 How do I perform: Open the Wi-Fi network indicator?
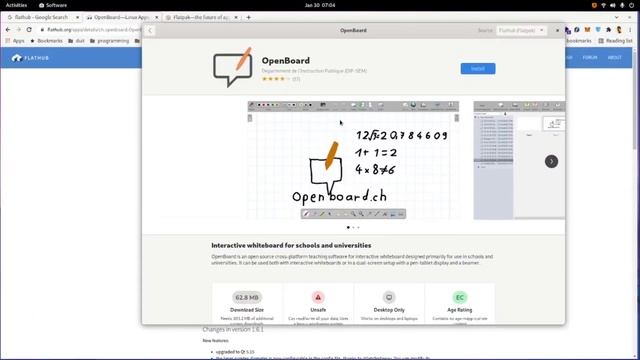click(x=603, y=5)
